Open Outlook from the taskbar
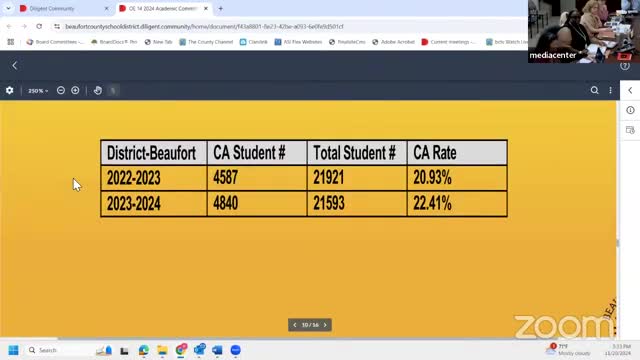The height and width of the screenshot is (360, 640). (199, 350)
